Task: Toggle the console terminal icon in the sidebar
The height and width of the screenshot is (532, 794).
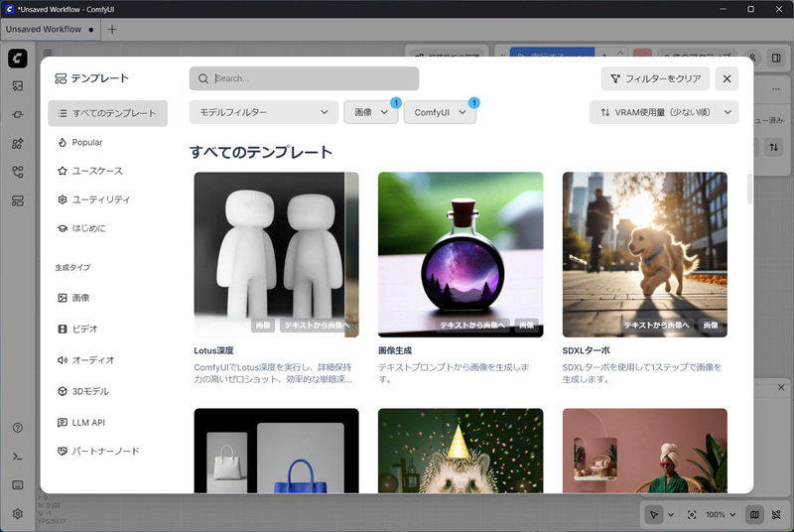Action: [x=18, y=457]
